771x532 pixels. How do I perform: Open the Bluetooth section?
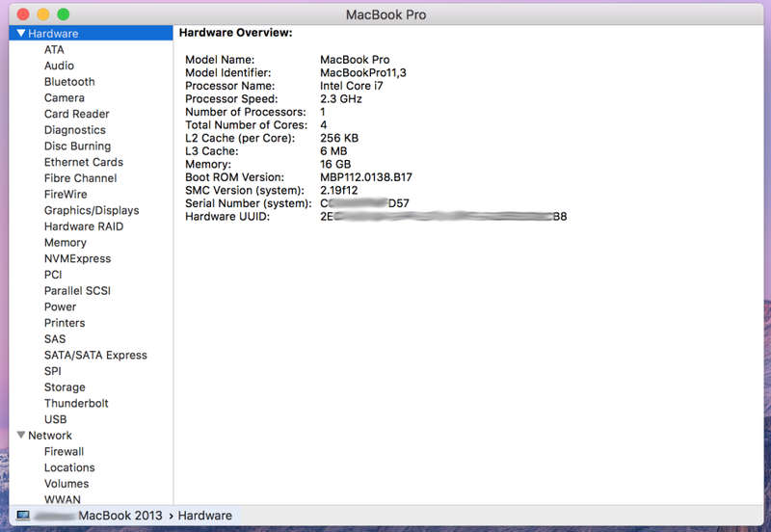[69, 82]
